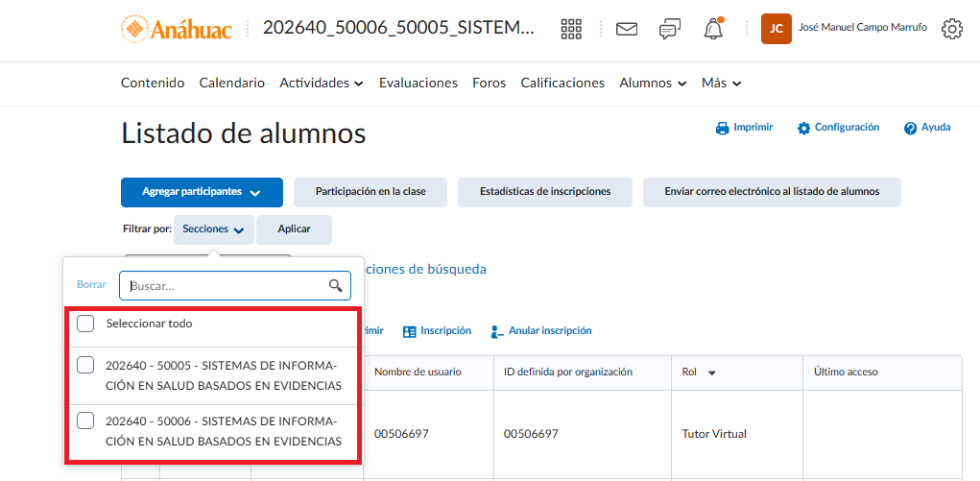Viewport: 980px width, 481px height.
Task: Expand the Actividades menu
Action: tap(322, 84)
